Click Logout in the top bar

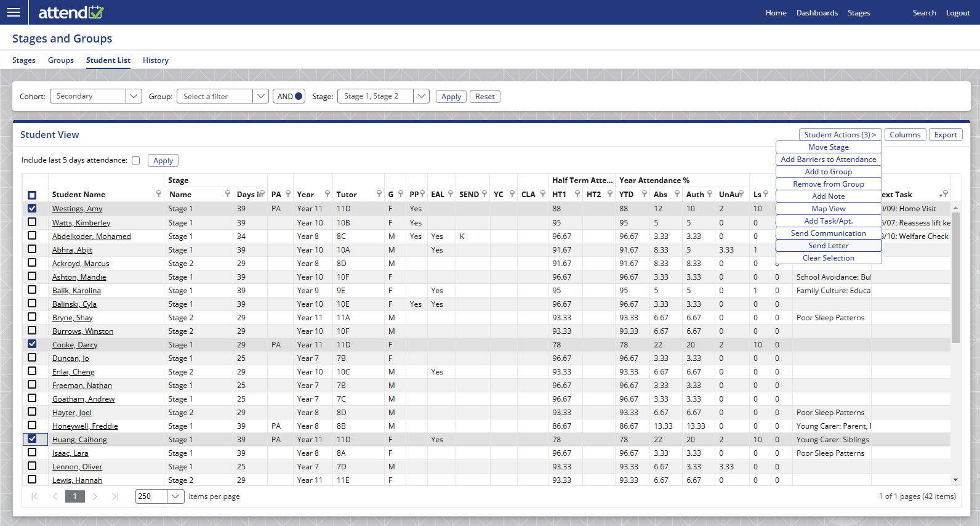click(x=958, y=13)
